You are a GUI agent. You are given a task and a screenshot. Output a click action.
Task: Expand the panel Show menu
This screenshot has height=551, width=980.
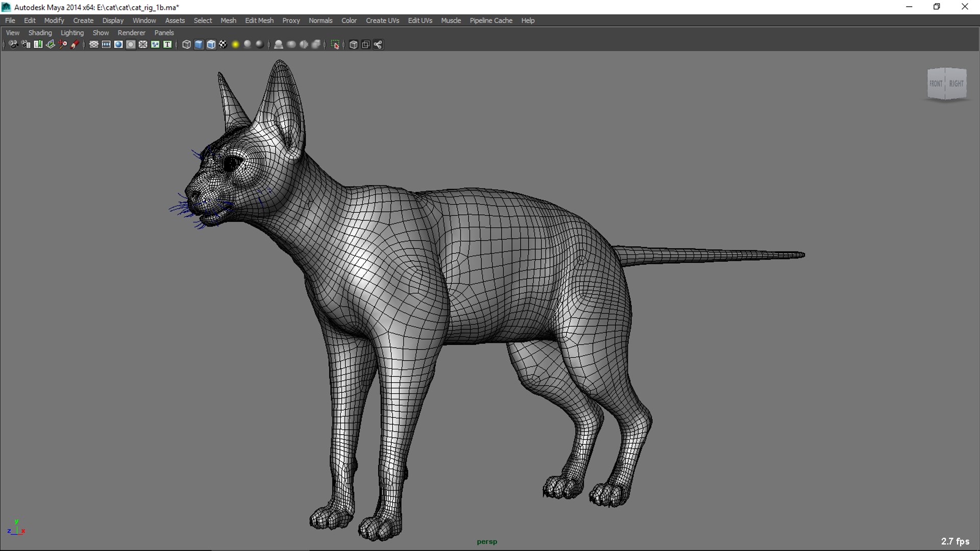[x=101, y=33]
